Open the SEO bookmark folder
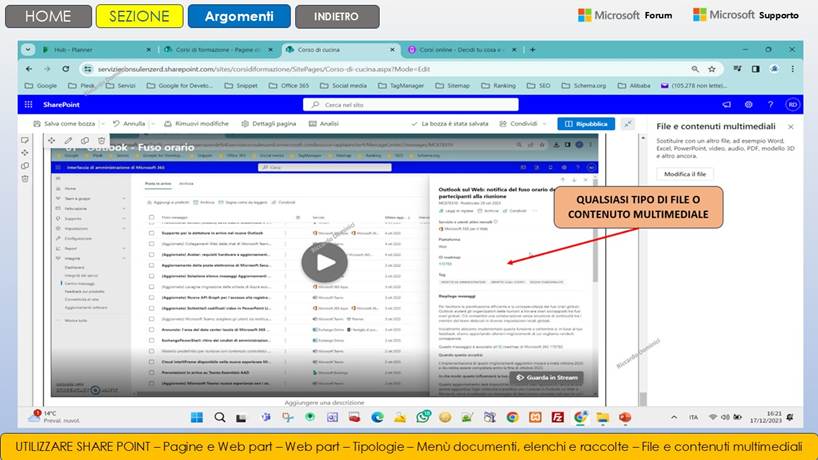Screen dimensions: 818x460 pos(538,86)
